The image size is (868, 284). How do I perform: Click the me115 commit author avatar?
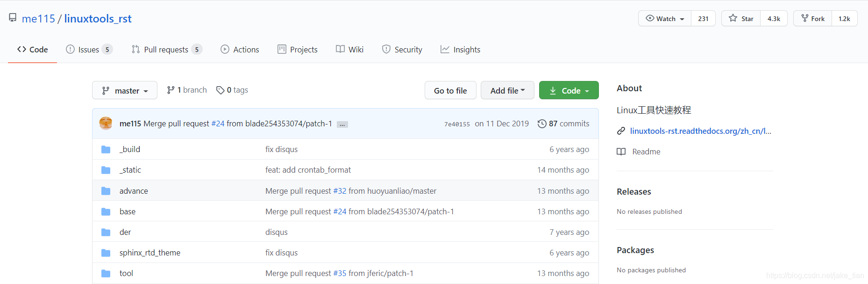coord(106,124)
